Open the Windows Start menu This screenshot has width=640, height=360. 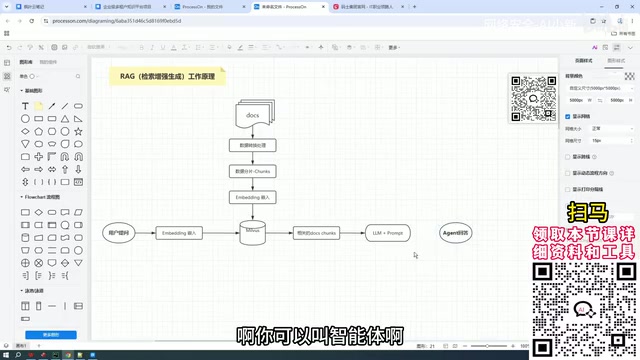[x=6, y=355]
